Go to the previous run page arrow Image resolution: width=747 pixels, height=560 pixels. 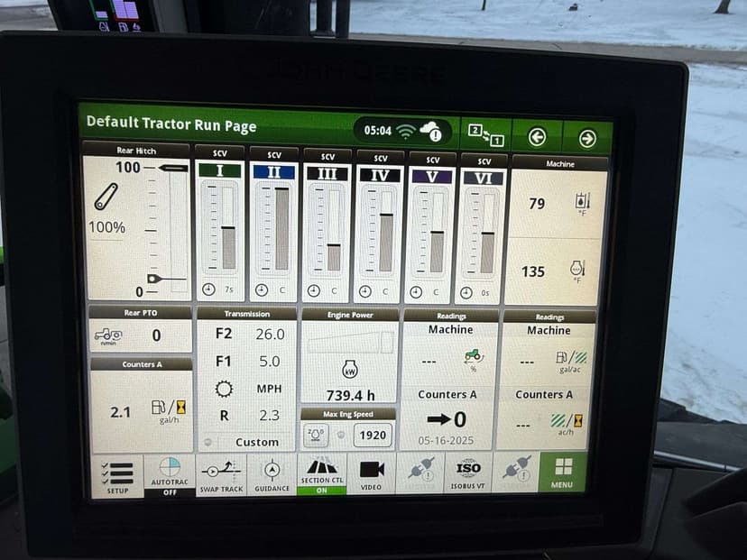click(x=537, y=136)
